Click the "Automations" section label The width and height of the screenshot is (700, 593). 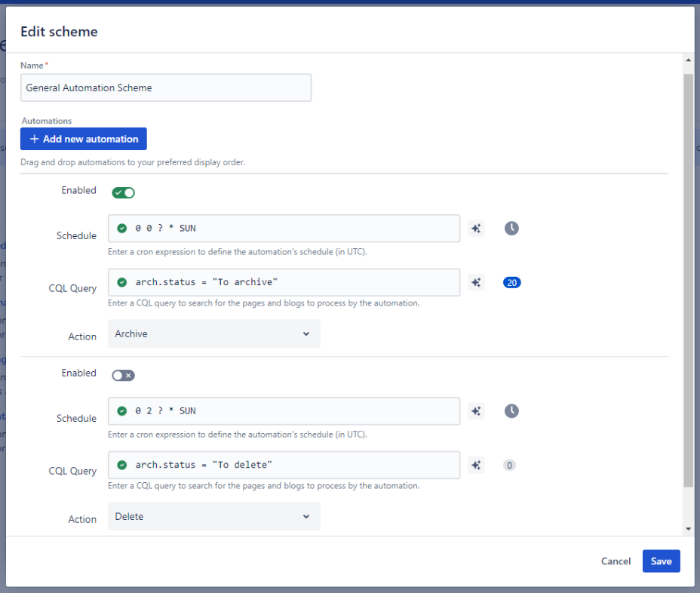[x=47, y=121]
